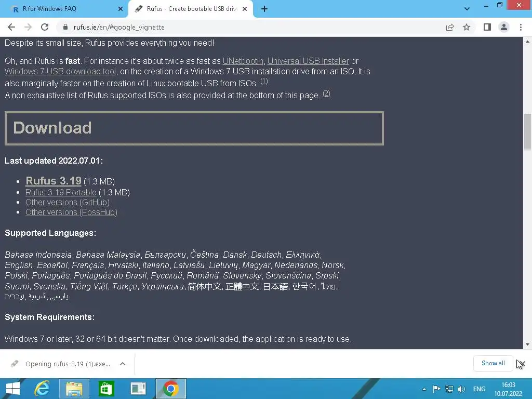Open Universal USB Installer link

point(308,61)
